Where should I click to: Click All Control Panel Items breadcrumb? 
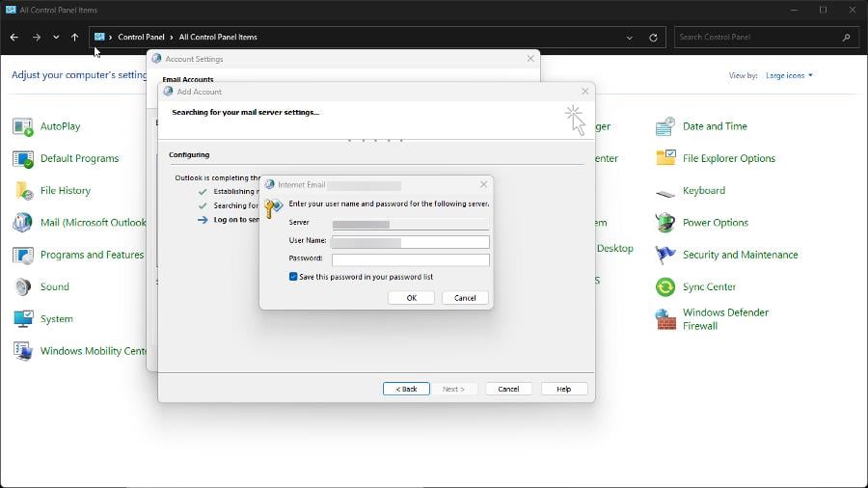coord(218,37)
